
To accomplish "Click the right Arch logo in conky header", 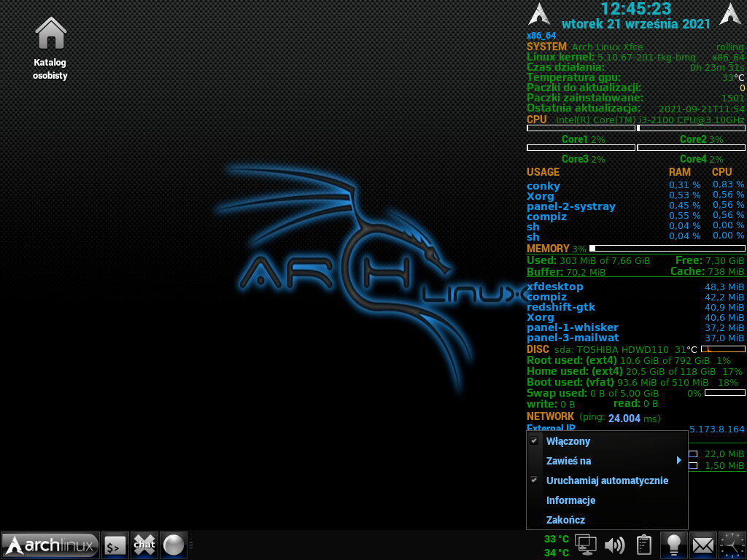I will (x=730, y=14).
